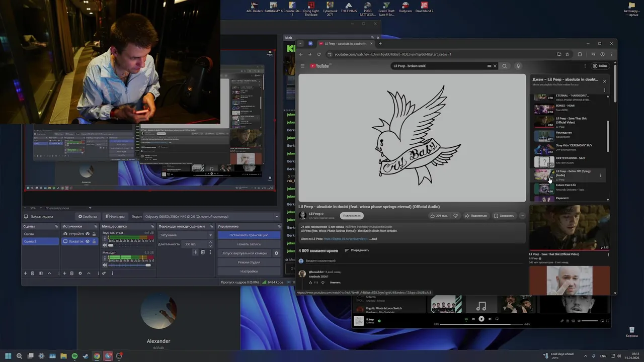Viewport: 644px width, 362px height.
Task: Mute the desktop audio speaker in OBS mixer
Action: click(105, 245)
